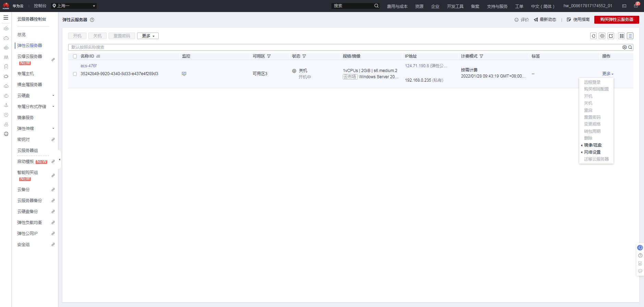Click the globe icon in left rail
Image resolution: width=644 pixels, height=307 pixels.
click(6, 134)
